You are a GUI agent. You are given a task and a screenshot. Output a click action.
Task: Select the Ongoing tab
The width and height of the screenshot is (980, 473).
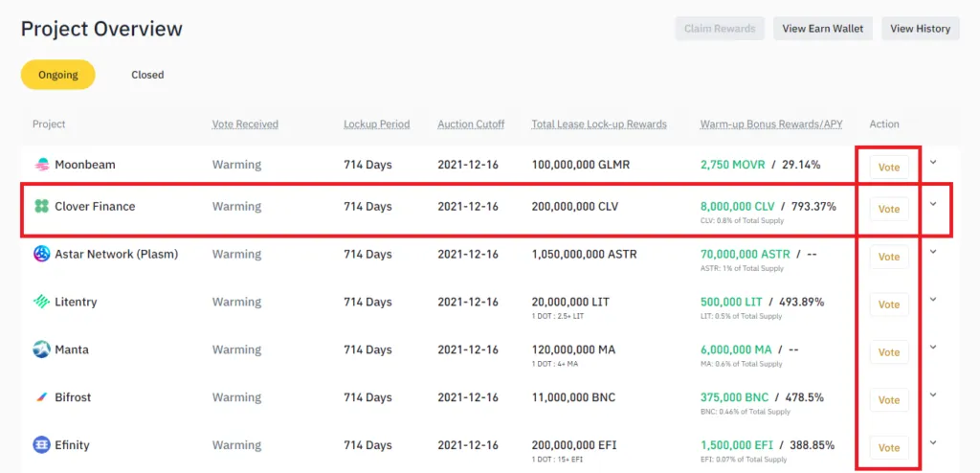pos(58,75)
